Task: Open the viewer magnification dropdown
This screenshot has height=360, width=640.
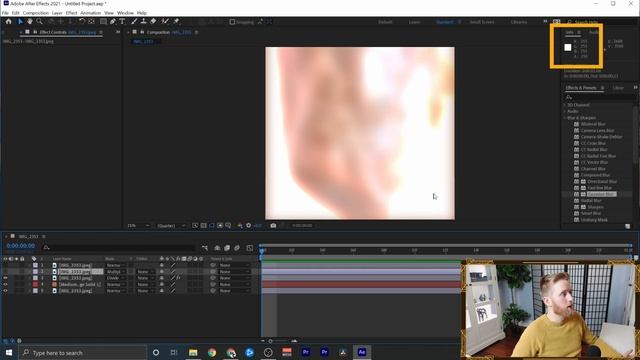Action: point(138,226)
